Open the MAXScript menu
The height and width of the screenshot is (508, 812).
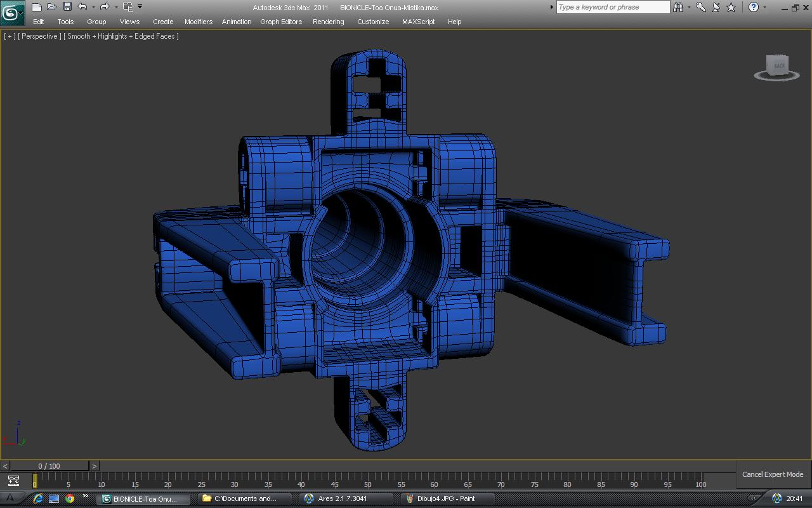tap(419, 22)
